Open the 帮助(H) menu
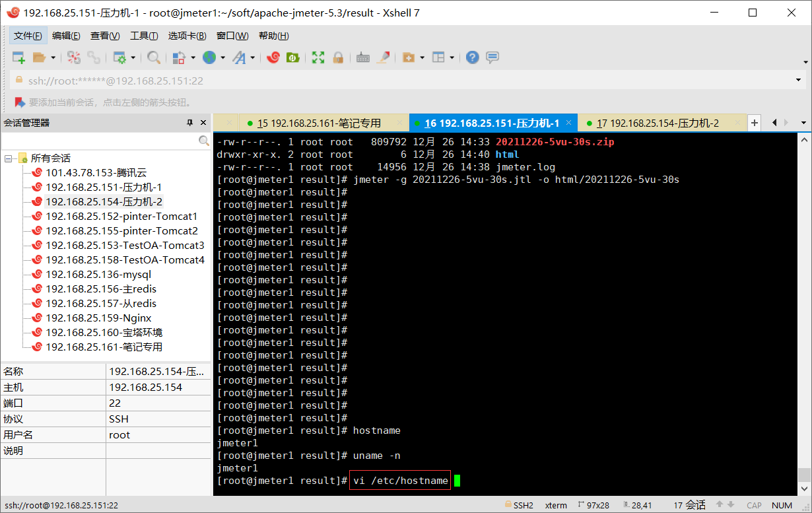The width and height of the screenshot is (812, 513). [x=274, y=36]
